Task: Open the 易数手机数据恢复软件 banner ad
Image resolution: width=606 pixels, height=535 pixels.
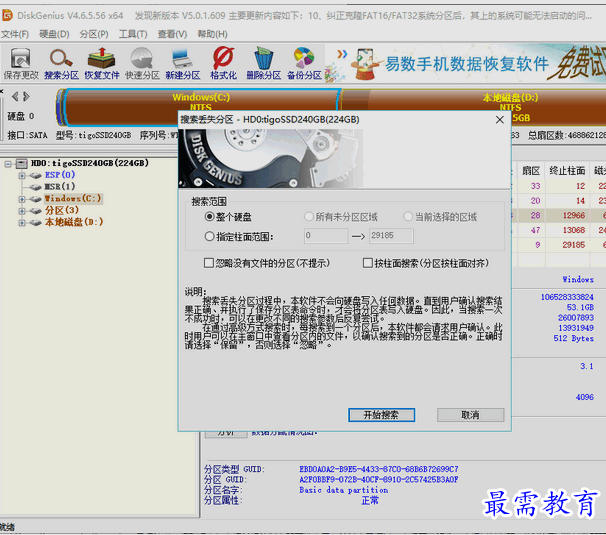Action: (x=466, y=63)
